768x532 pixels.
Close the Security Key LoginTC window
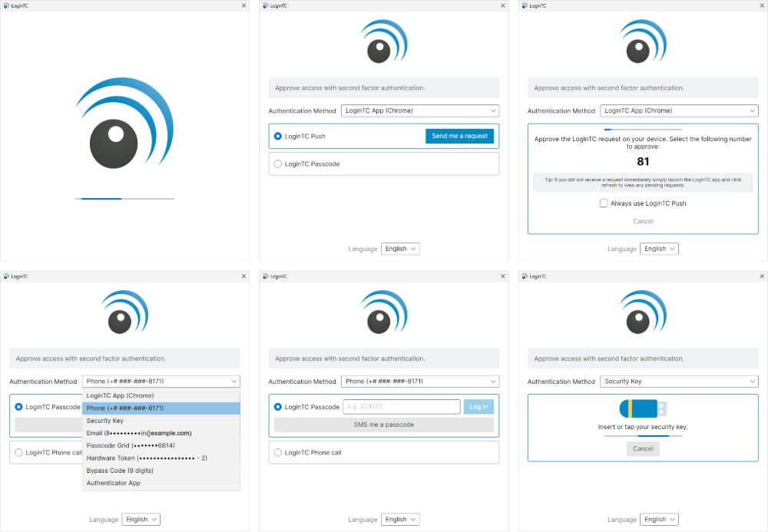click(x=762, y=276)
